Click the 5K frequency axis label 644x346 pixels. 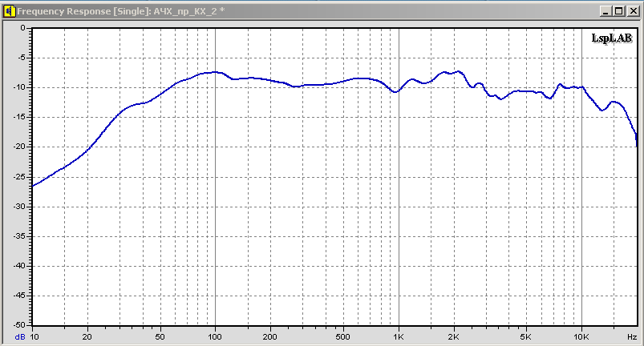(x=526, y=337)
